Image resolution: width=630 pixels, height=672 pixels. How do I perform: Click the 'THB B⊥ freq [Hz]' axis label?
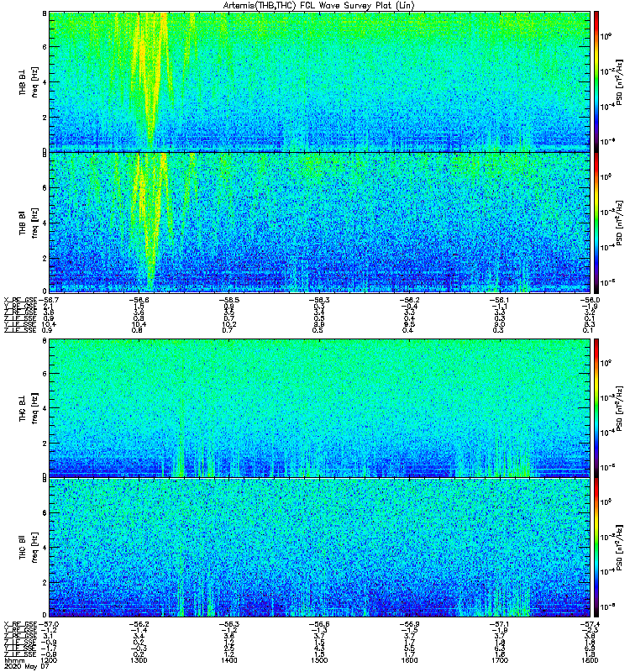(x=29, y=81)
